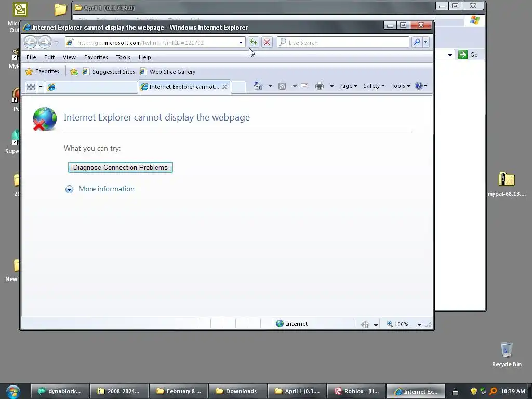The width and height of the screenshot is (532, 399).
Task: Open the Favorites star button
Action: pyautogui.click(x=43, y=71)
